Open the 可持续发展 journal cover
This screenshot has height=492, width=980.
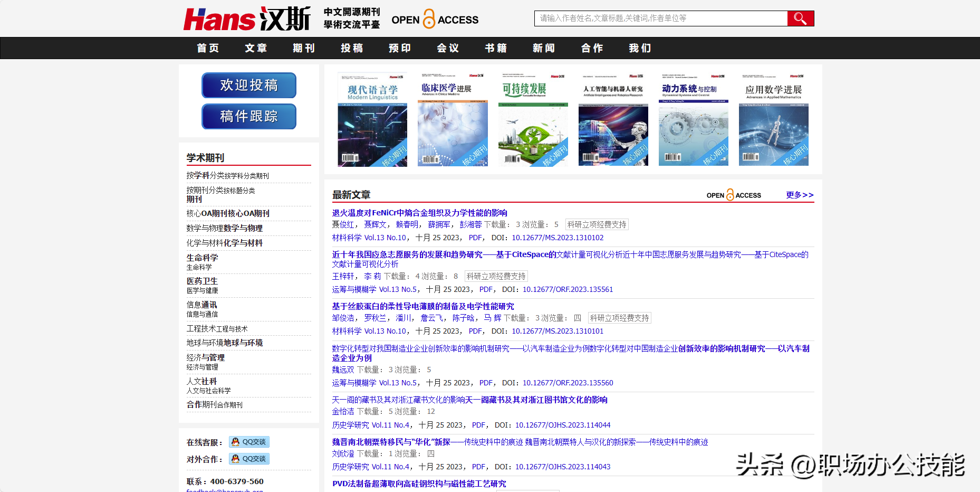[533, 120]
